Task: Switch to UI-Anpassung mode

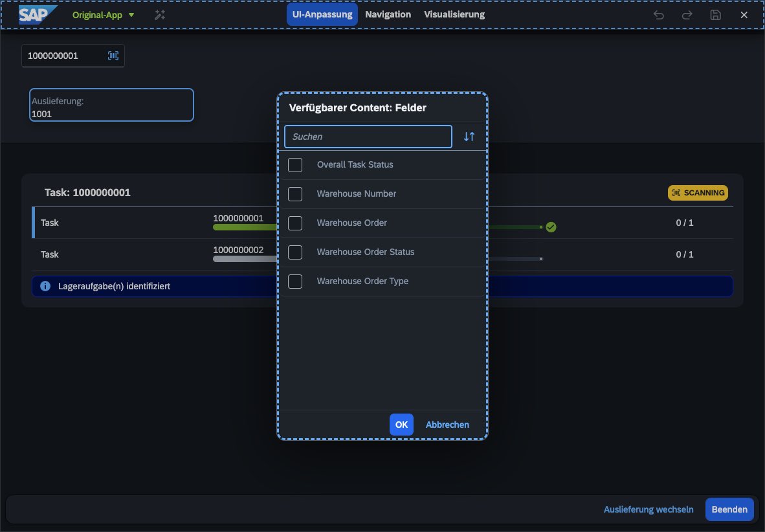Action: pyautogui.click(x=322, y=14)
